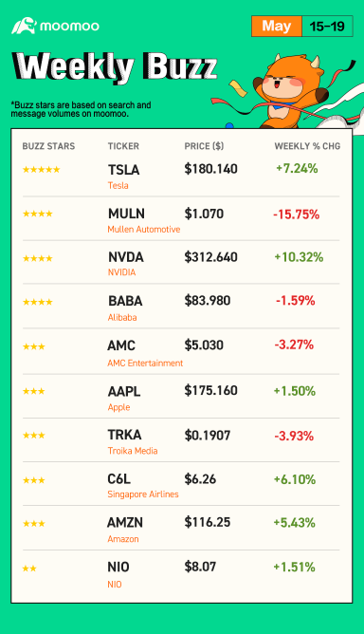
Task: Click the moomoo bull logo icon
Action: coord(24,26)
